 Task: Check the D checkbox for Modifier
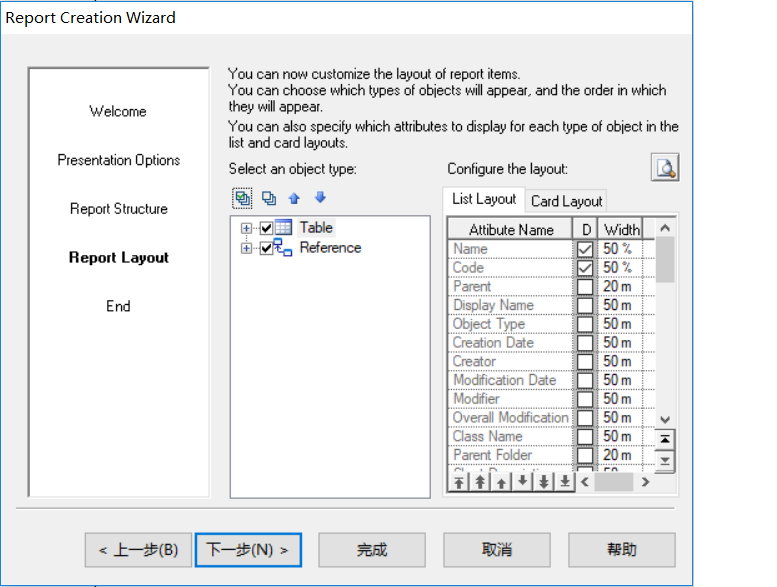pos(585,399)
